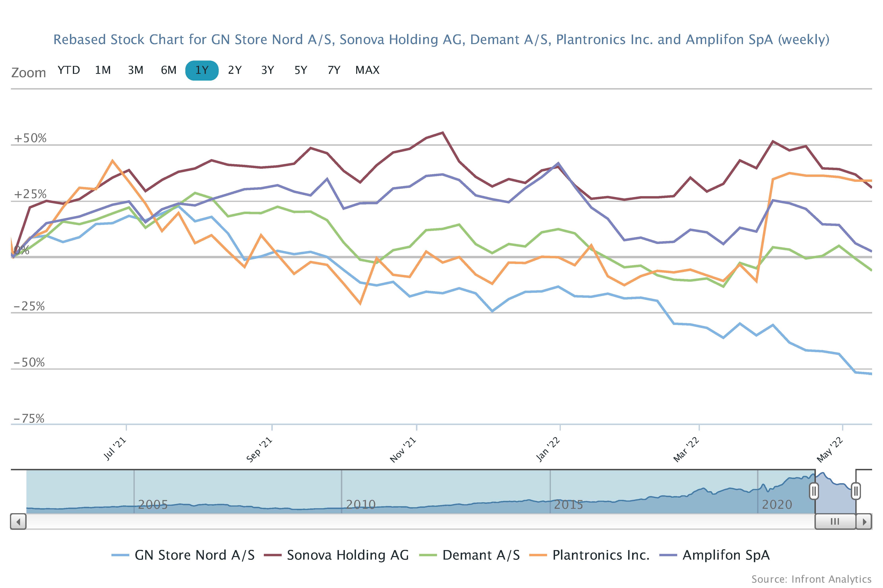Click the scrollbar left arrow button
Screen dimensions: 883x588
pyautogui.click(x=18, y=522)
